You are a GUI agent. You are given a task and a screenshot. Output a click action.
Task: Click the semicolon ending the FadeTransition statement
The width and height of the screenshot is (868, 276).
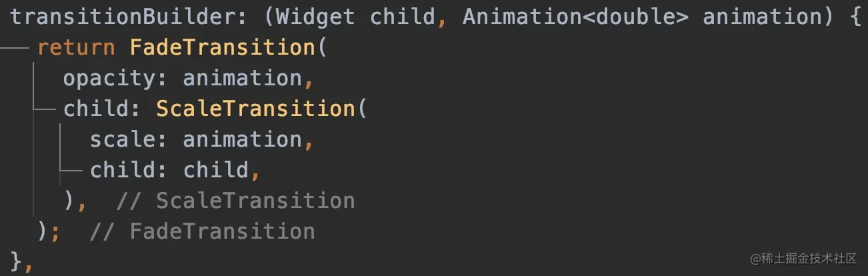56,231
